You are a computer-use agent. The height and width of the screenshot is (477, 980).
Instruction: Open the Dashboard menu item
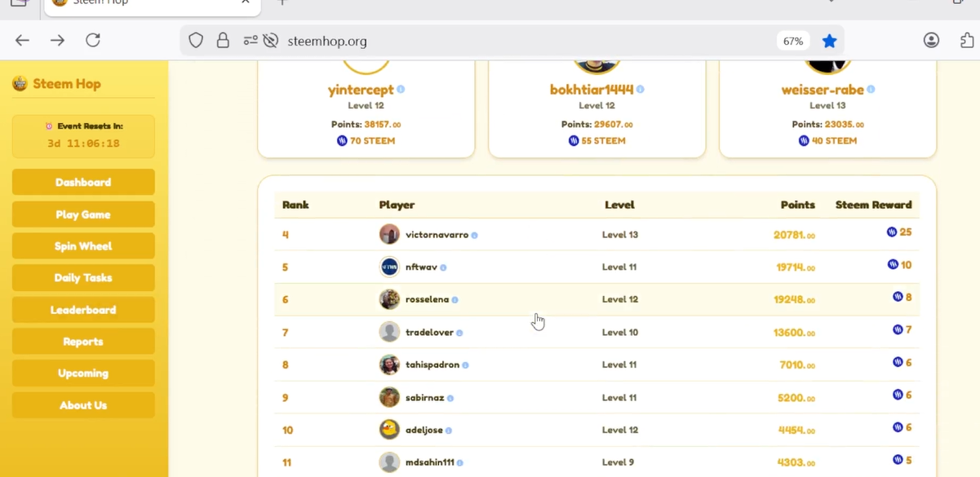pos(83,183)
